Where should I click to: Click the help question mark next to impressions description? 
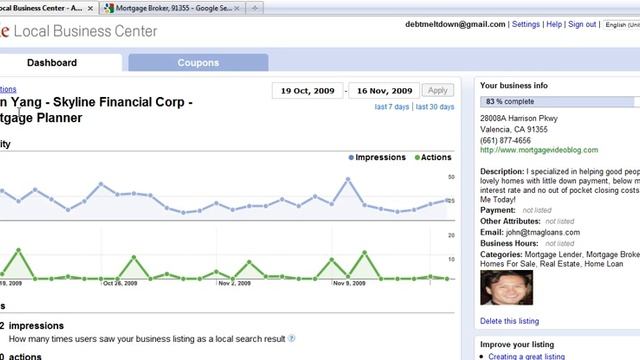pyautogui.click(x=291, y=338)
